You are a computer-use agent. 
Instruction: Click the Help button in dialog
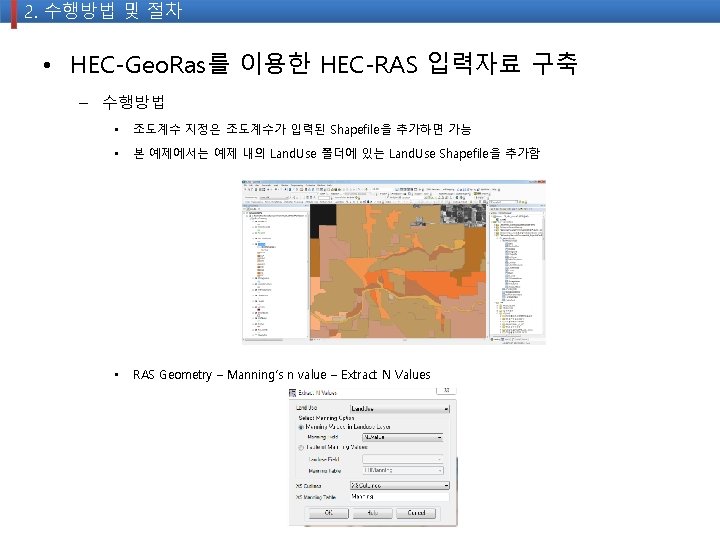pos(372,513)
